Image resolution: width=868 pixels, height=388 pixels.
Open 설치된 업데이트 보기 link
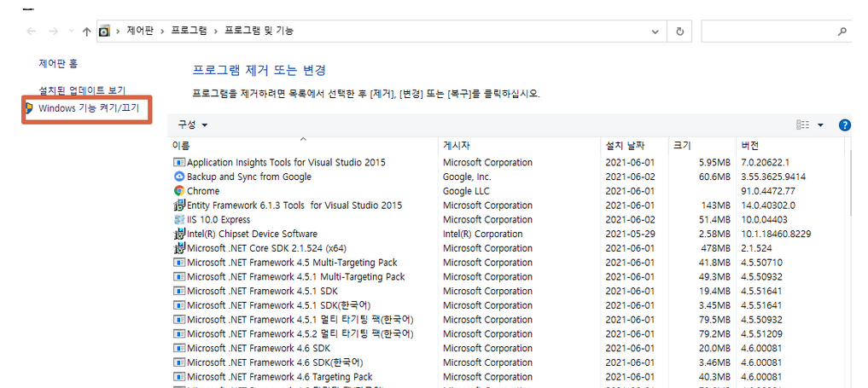pyautogui.click(x=82, y=90)
